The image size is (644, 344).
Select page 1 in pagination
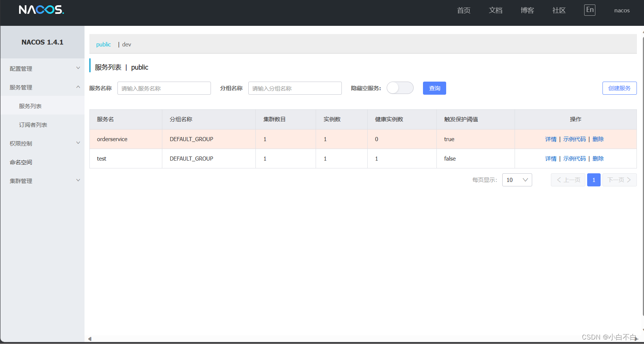tap(594, 180)
